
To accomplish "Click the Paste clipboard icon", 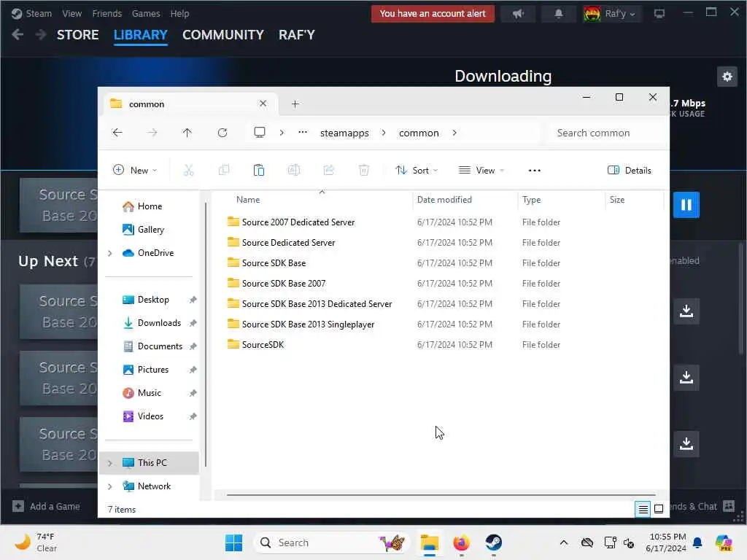I will (x=259, y=170).
